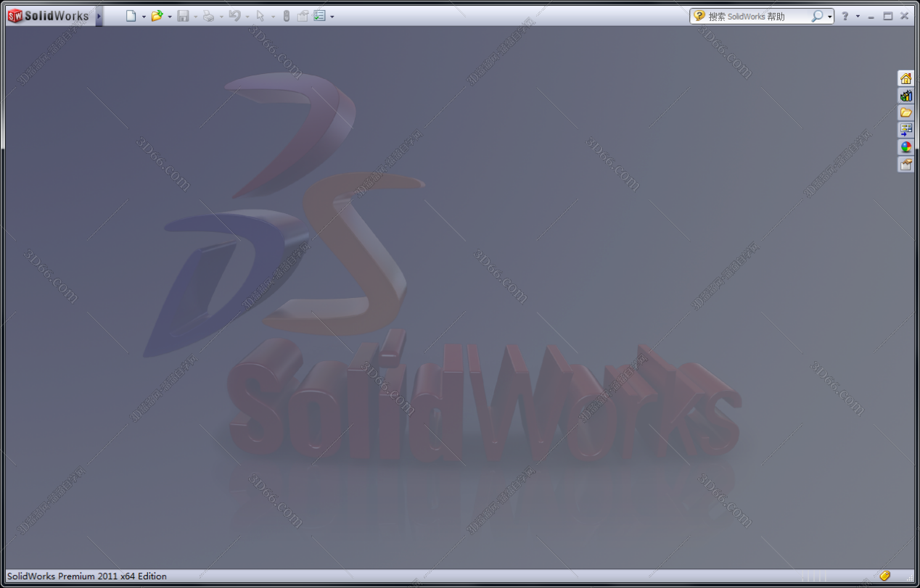The image size is (920, 588).
Task: Create a new document
Action: click(132, 15)
